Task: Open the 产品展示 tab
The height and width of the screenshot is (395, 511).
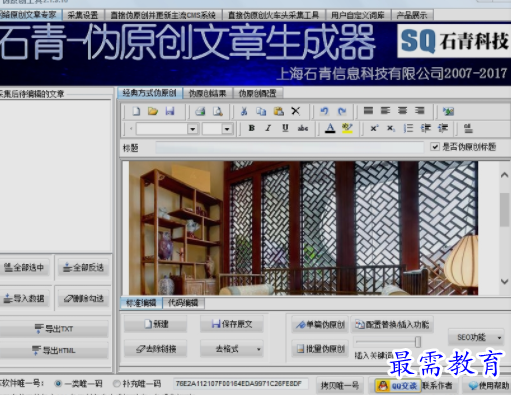Action: point(412,15)
